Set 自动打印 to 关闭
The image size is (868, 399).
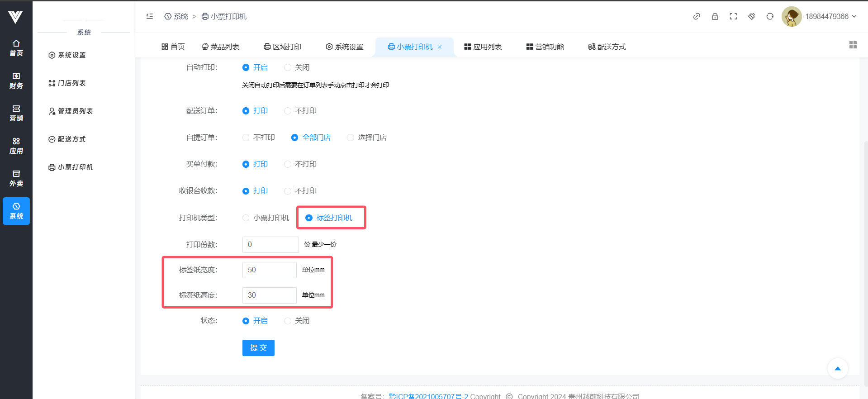(x=288, y=67)
